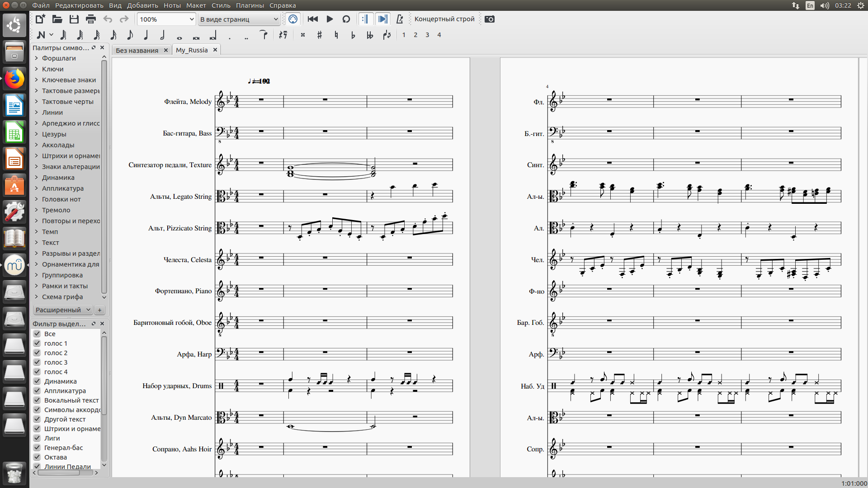The image size is (868, 488).
Task: Toggle the MIDI input icon
Action: point(293,19)
